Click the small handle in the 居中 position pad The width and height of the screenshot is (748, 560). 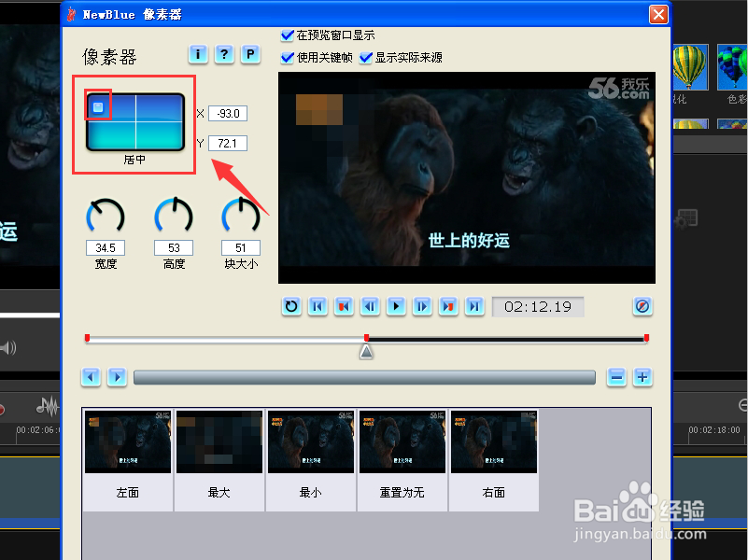coord(98,107)
